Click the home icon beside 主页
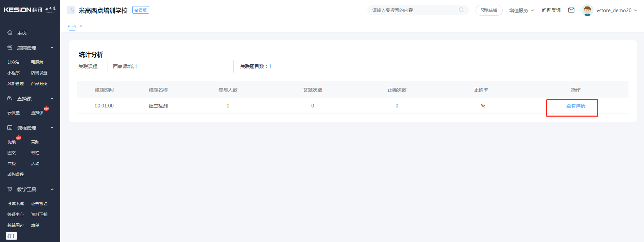This screenshot has width=644, height=242. tap(10, 33)
